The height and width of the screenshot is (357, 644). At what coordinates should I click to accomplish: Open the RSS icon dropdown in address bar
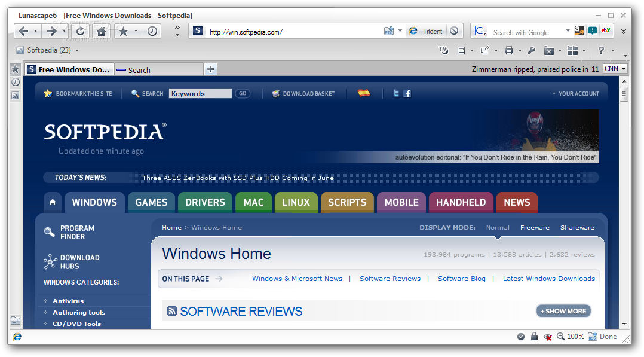pyautogui.click(x=400, y=31)
